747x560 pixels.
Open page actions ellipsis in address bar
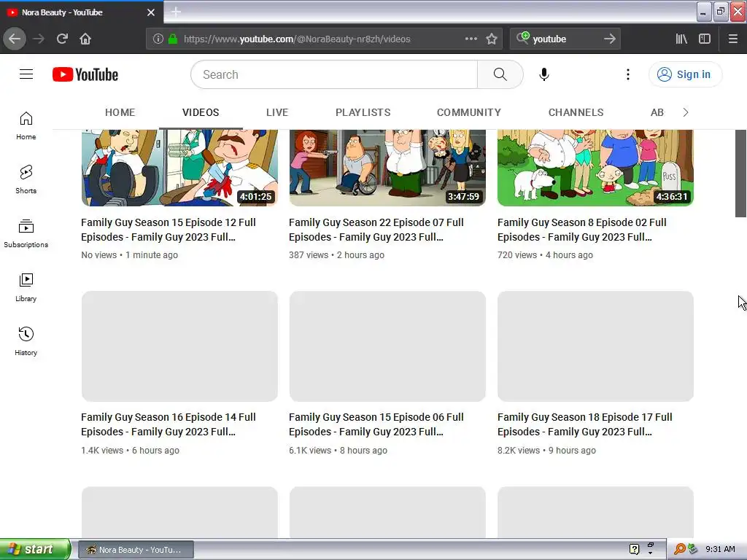[x=471, y=39]
